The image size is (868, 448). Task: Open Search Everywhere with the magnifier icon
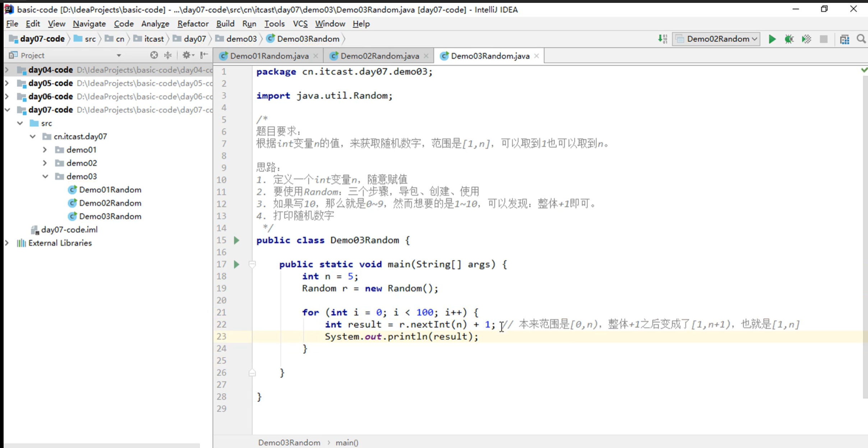point(861,39)
